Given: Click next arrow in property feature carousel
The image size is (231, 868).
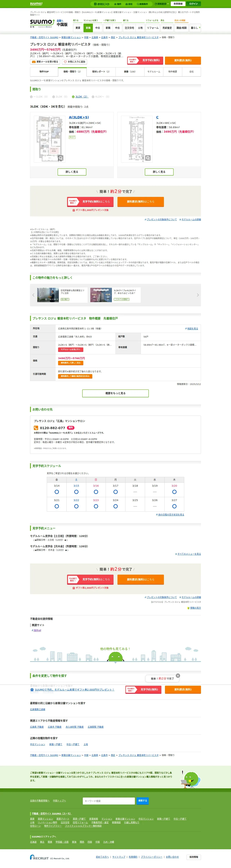Looking at the screenshot, I should coord(198,295).
